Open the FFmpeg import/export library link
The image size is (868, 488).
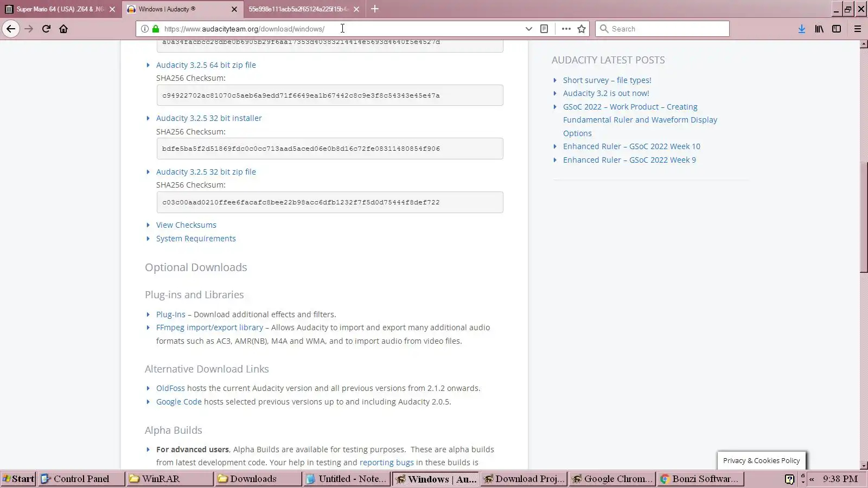coord(209,328)
